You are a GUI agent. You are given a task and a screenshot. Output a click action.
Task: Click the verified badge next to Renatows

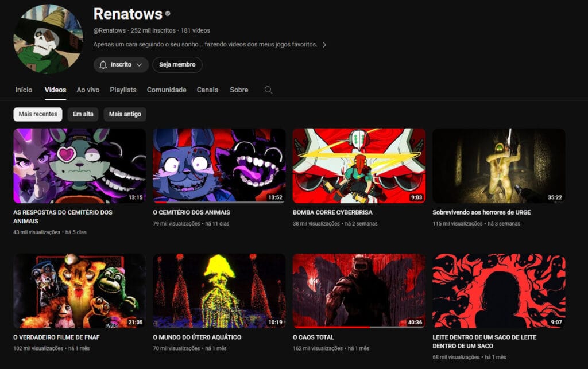pyautogui.click(x=168, y=14)
